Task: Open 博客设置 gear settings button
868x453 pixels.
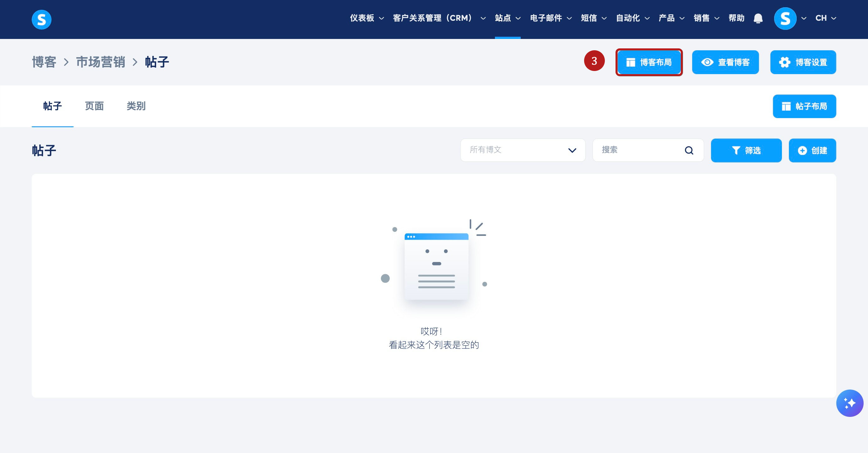Action: 803,62
